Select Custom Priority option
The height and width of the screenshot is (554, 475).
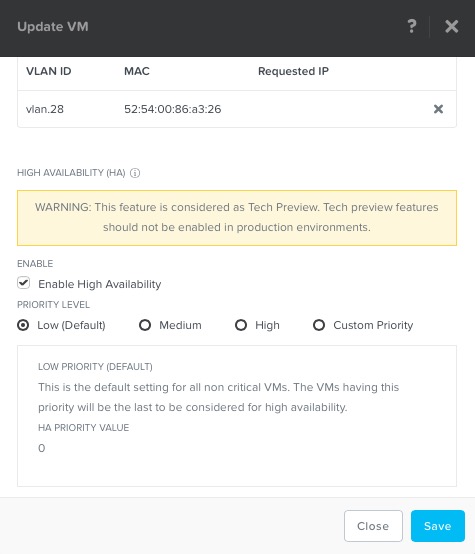(319, 325)
